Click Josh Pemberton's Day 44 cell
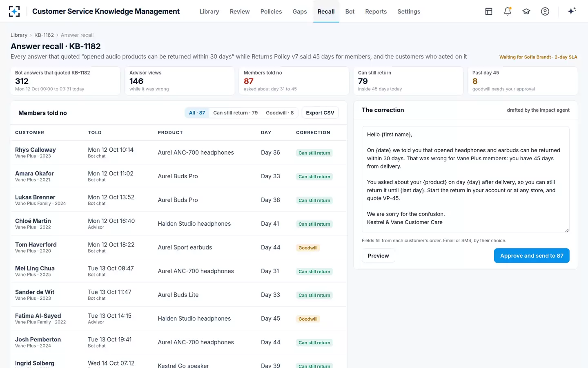The image size is (588, 368). (x=270, y=342)
